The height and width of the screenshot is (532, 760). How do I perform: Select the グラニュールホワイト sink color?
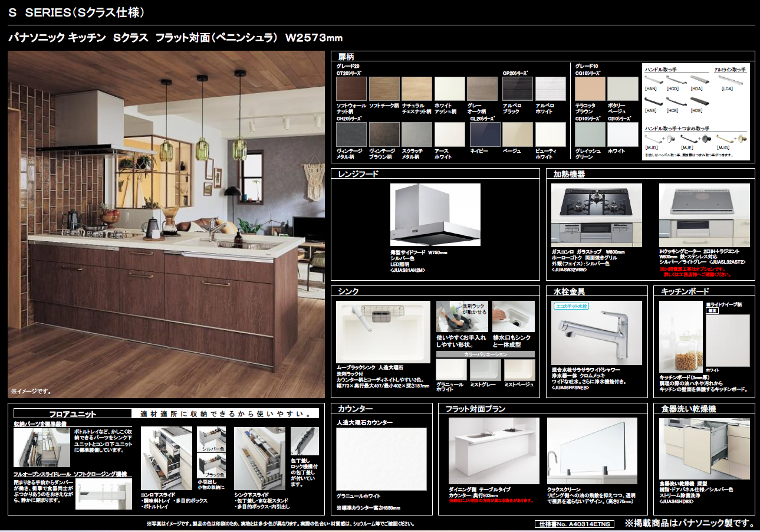click(x=452, y=370)
